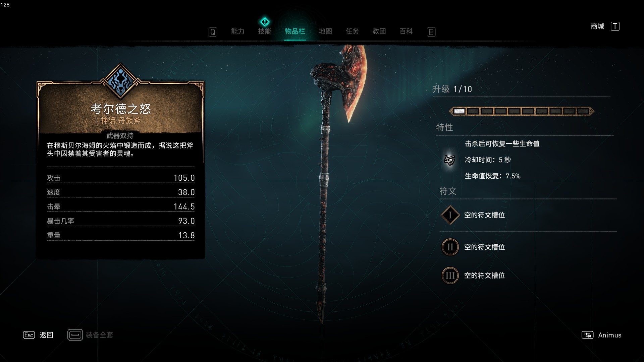Click the 装备全套 button

tap(90, 335)
